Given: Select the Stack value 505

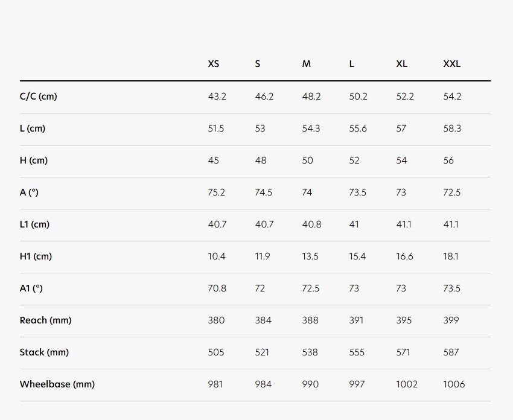Looking at the screenshot, I should (216, 352).
